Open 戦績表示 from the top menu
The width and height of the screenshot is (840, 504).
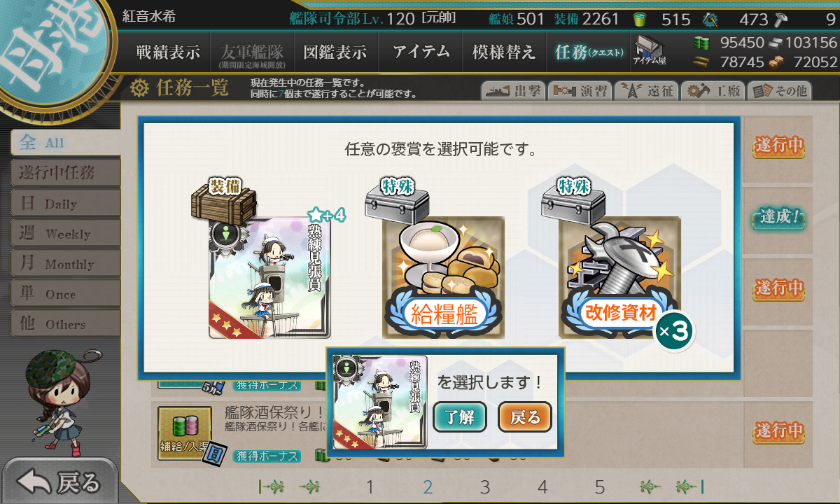168,52
